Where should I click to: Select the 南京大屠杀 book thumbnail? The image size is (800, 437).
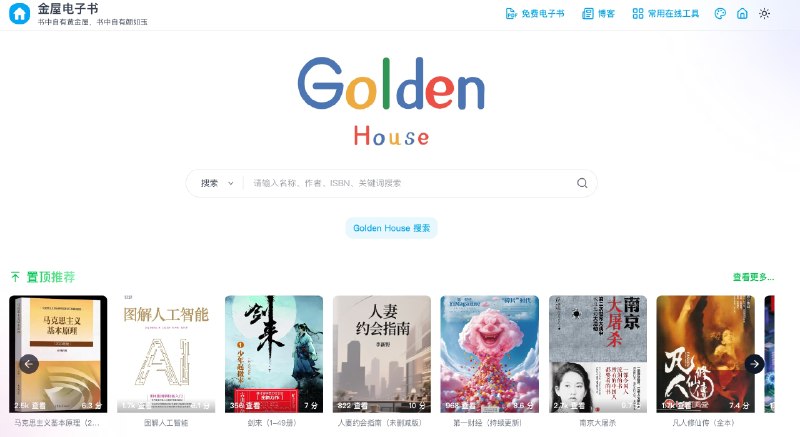tap(597, 354)
